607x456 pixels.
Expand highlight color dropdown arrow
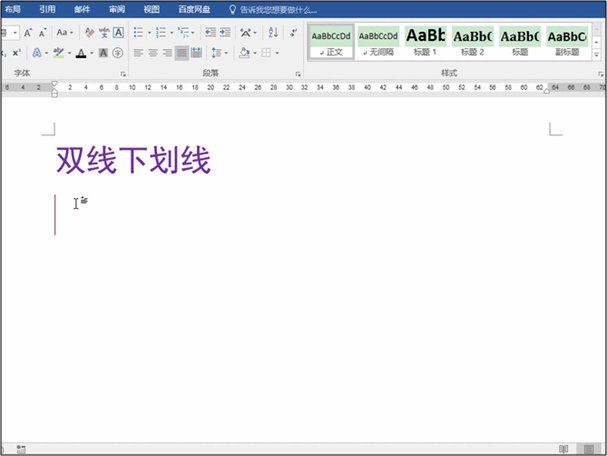pos(69,53)
